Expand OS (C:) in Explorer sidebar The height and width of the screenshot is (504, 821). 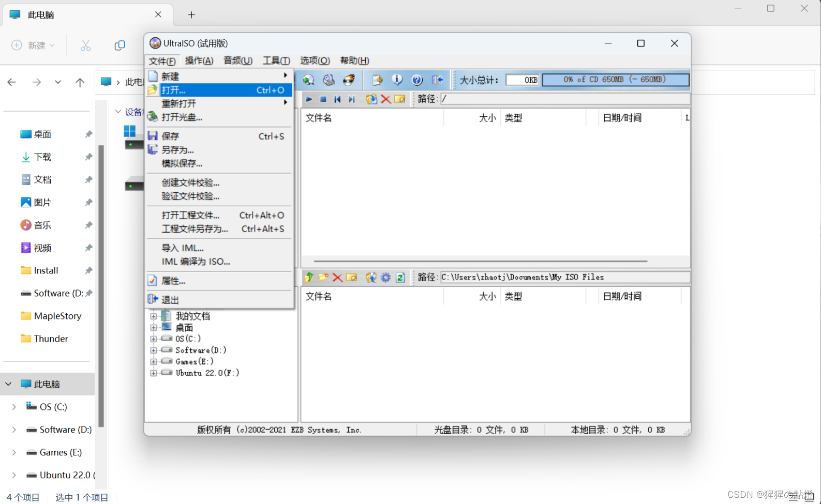(14, 407)
